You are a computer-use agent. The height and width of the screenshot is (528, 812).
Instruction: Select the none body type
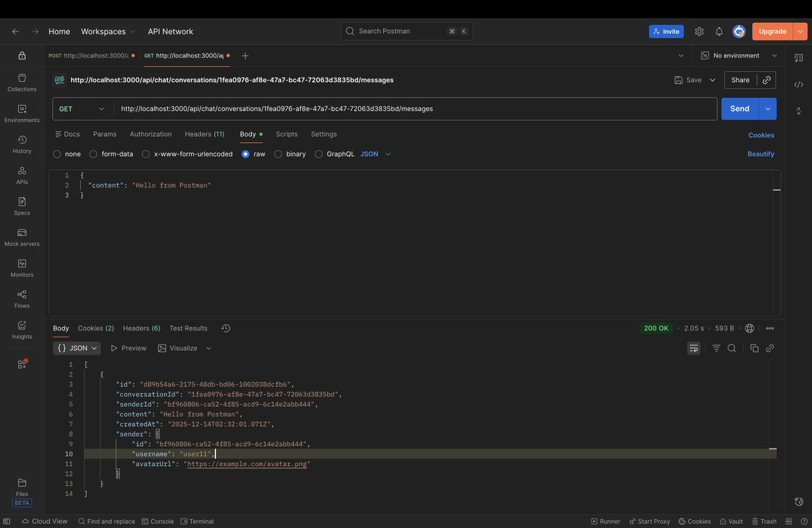67,154
